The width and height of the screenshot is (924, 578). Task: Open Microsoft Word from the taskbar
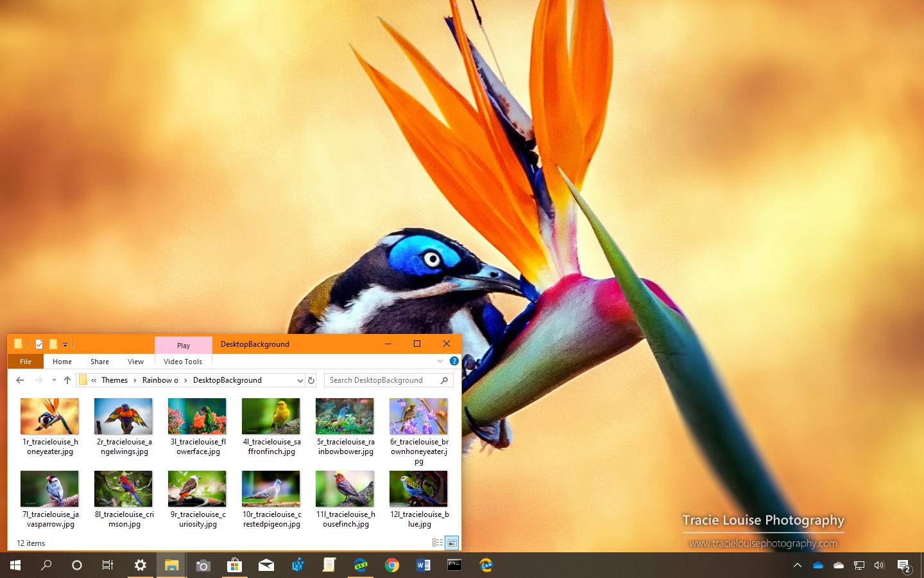(x=423, y=565)
